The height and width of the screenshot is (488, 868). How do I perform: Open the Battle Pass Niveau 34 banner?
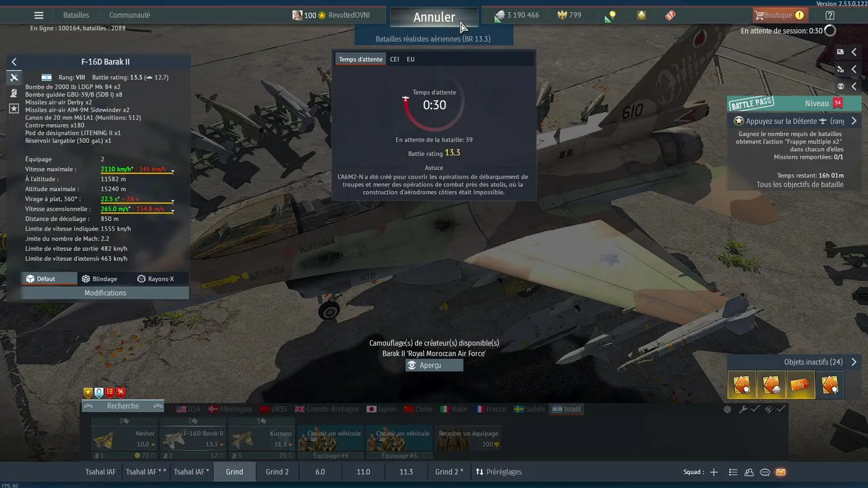click(x=795, y=103)
